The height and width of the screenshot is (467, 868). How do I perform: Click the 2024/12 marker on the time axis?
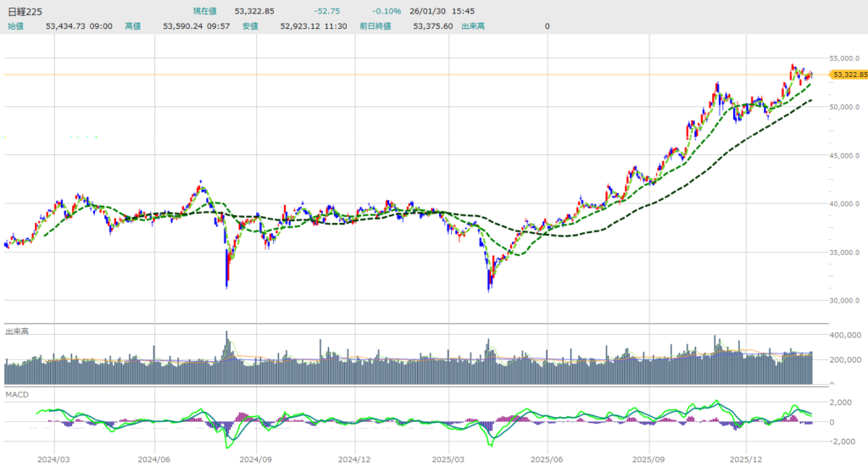coord(353,458)
